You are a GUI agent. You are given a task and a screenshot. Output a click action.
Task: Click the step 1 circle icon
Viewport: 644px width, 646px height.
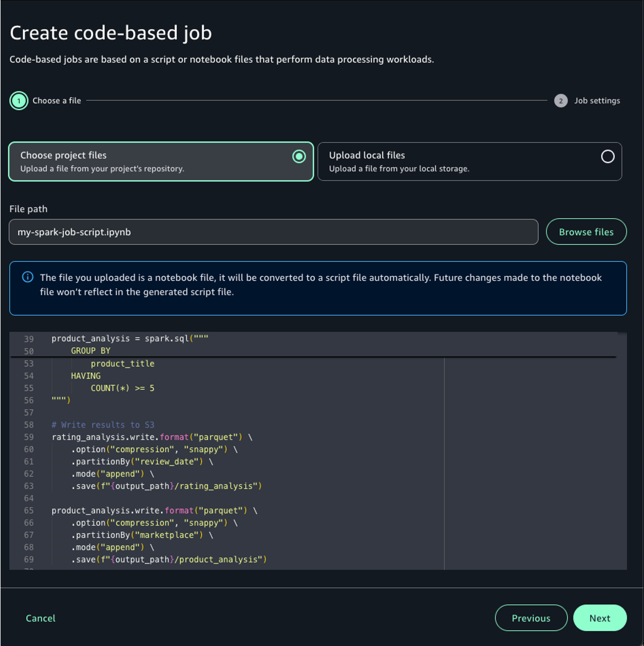[x=19, y=101]
